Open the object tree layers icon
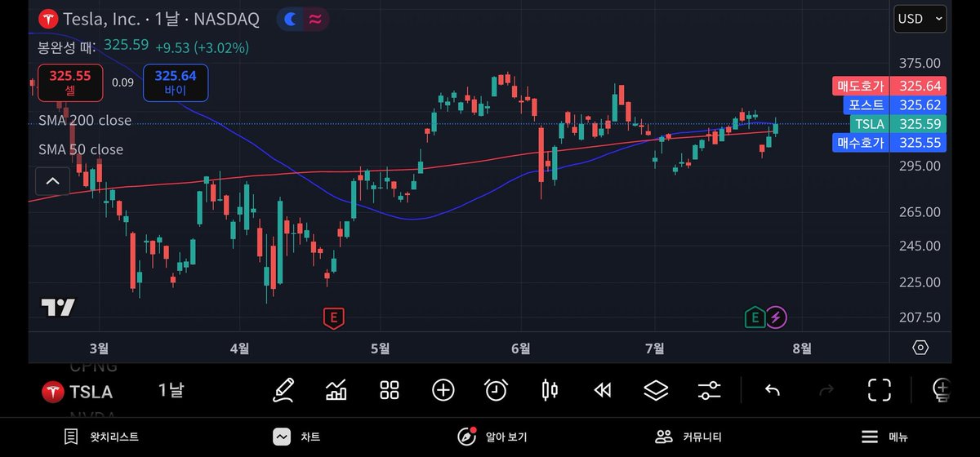The height and width of the screenshot is (457, 980). [656, 390]
